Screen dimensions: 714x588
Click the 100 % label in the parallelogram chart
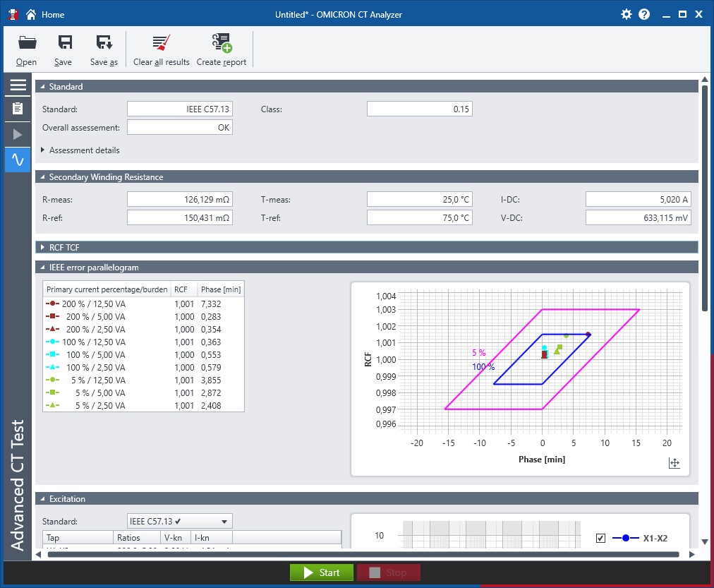[x=483, y=366]
